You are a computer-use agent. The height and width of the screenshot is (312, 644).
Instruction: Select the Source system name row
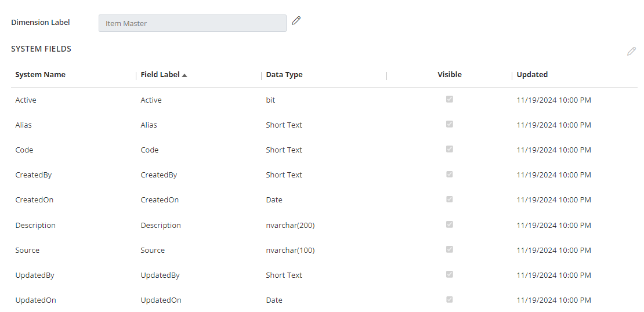tap(27, 251)
